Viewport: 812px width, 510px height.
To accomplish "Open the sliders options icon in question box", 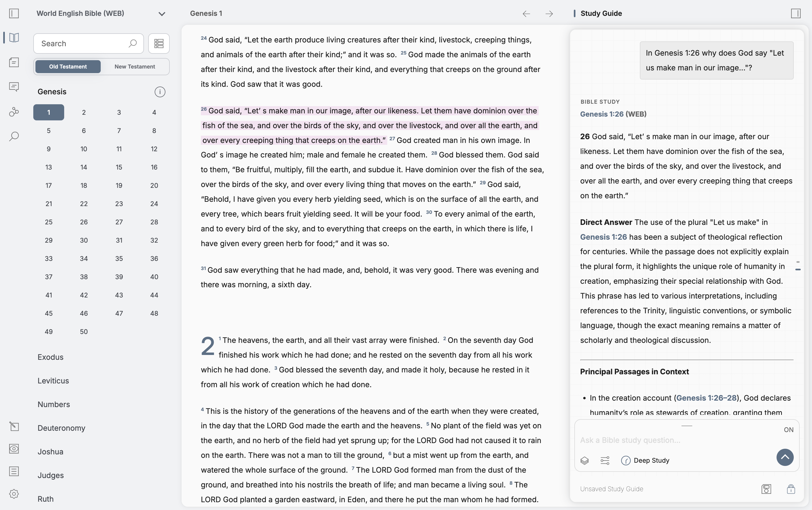I will pyautogui.click(x=605, y=460).
